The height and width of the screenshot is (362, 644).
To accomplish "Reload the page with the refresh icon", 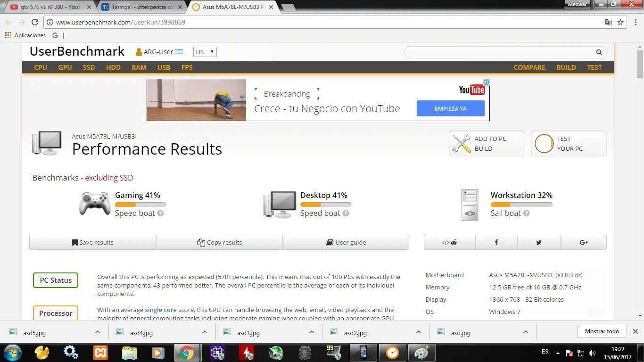I will 34,22.
